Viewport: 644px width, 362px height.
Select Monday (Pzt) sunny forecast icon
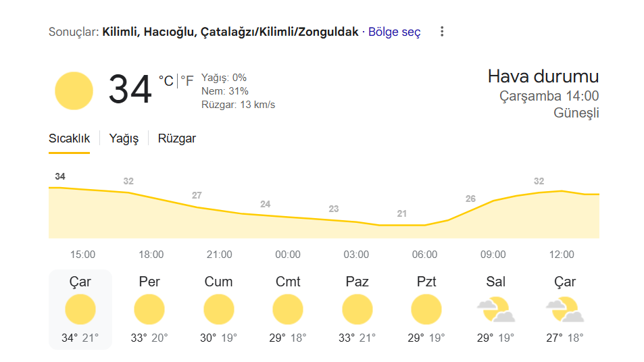point(426,309)
